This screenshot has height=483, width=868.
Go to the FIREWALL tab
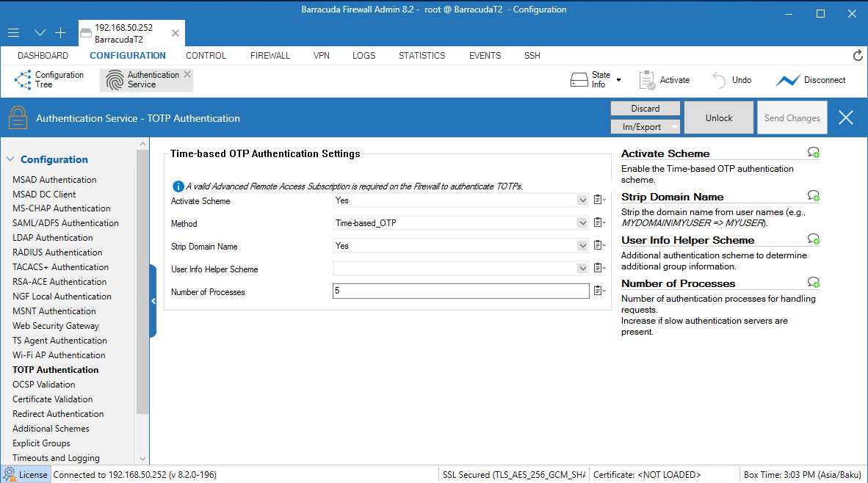point(270,55)
